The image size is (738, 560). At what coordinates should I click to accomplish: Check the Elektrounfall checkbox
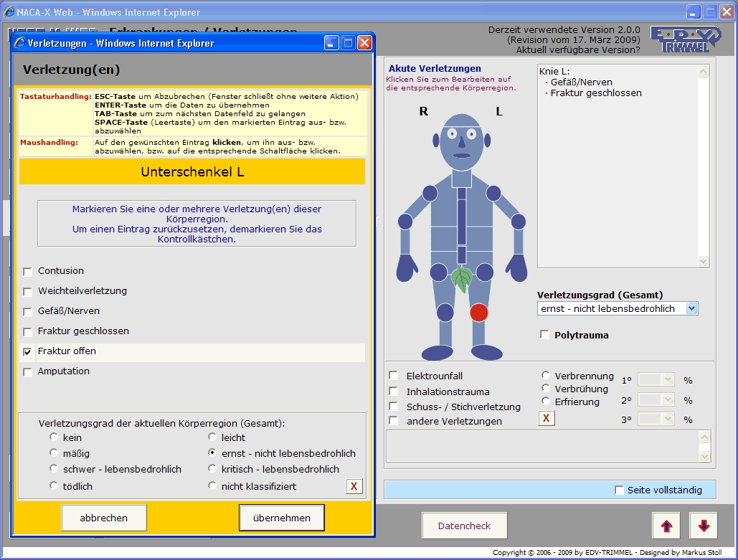click(394, 376)
